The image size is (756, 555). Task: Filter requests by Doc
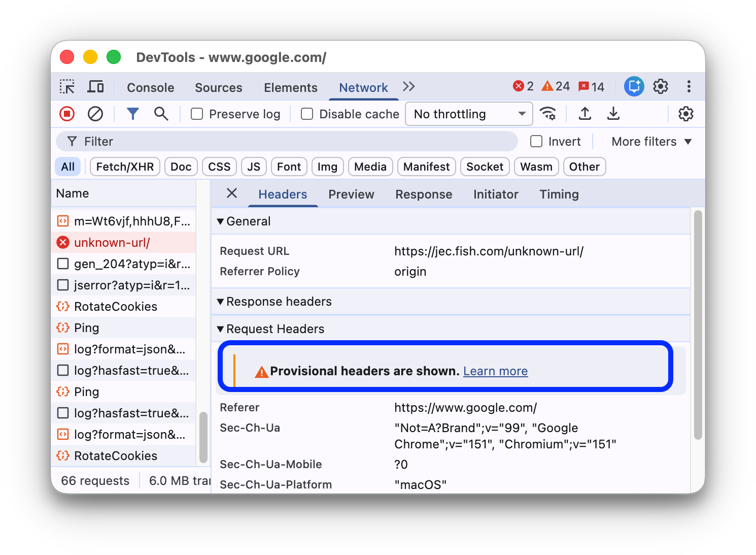click(x=181, y=167)
